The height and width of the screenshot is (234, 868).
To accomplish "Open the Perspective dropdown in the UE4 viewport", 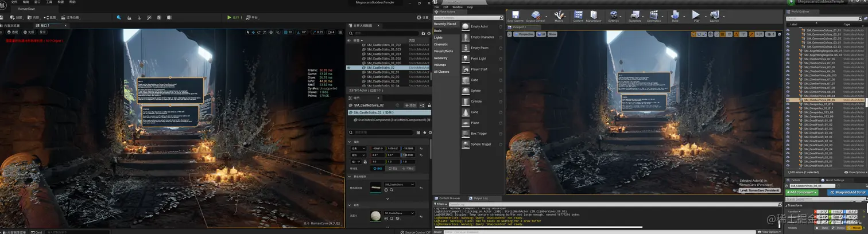I will (524, 34).
